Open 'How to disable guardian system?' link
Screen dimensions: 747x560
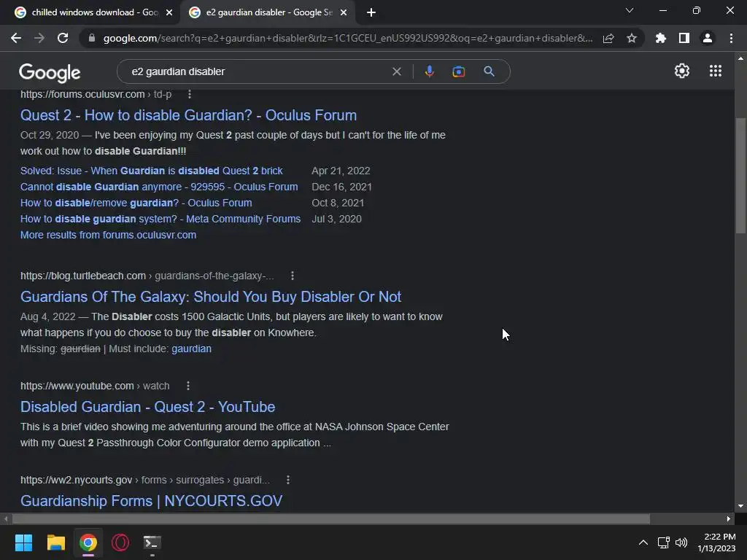click(x=160, y=219)
